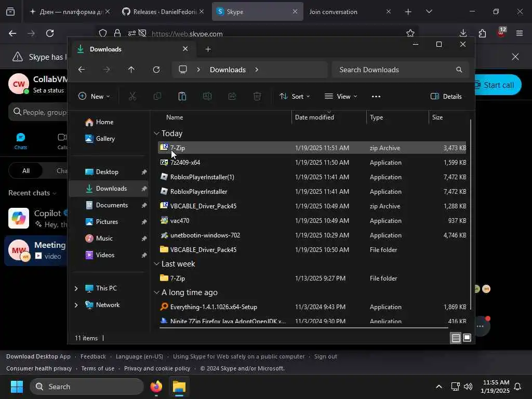Click the Share icon in Explorer toolbar
The image size is (532, 399).
click(232, 96)
